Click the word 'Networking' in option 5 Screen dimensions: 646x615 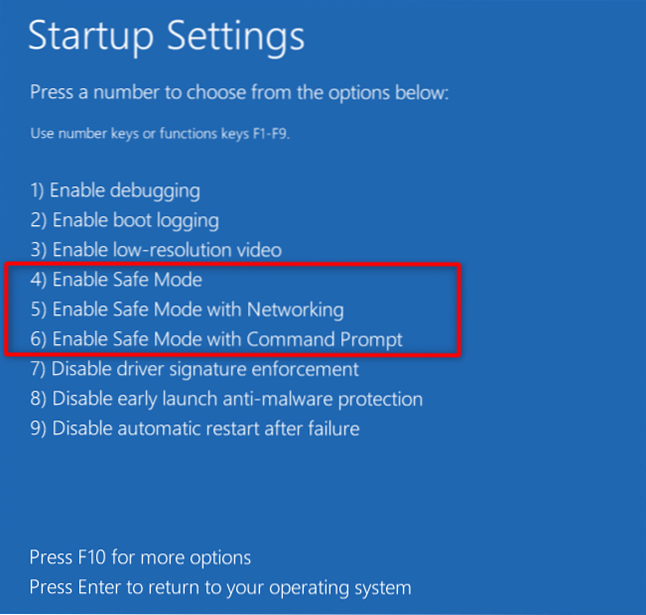tap(295, 310)
